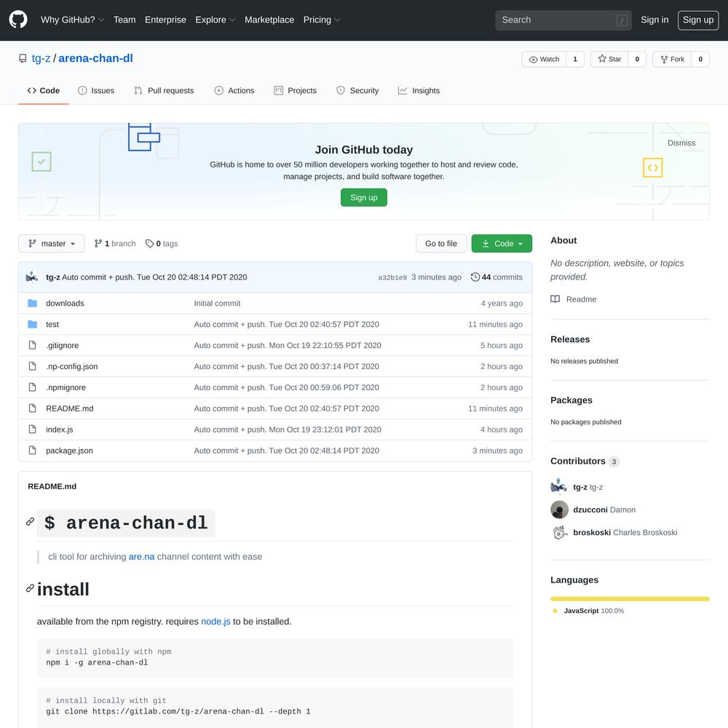Open the node.js link in README
This screenshot has height=728, width=728.
[215, 622]
